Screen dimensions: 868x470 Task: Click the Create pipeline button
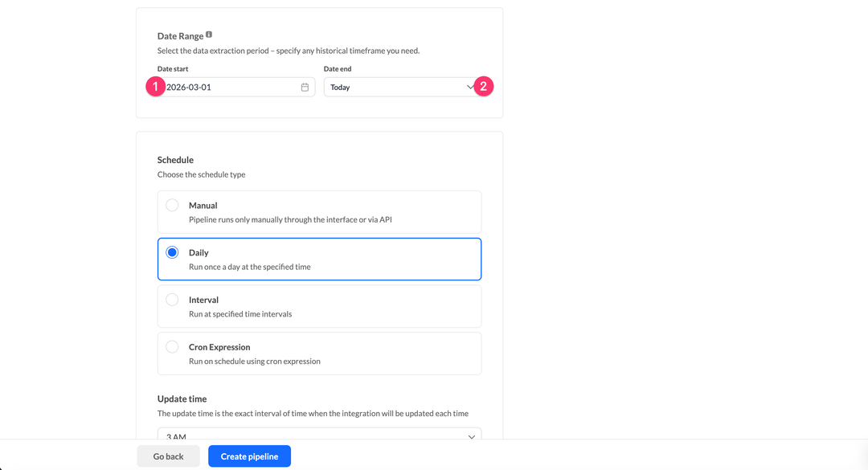[249, 456]
